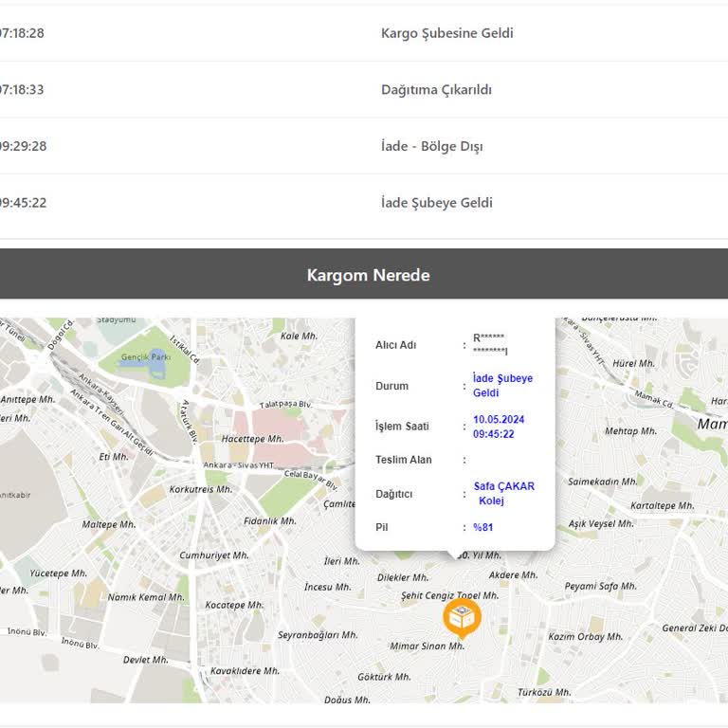Click the Seyranbağları Mh. map label
728x728 pixels.
click(x=317, y=635)
